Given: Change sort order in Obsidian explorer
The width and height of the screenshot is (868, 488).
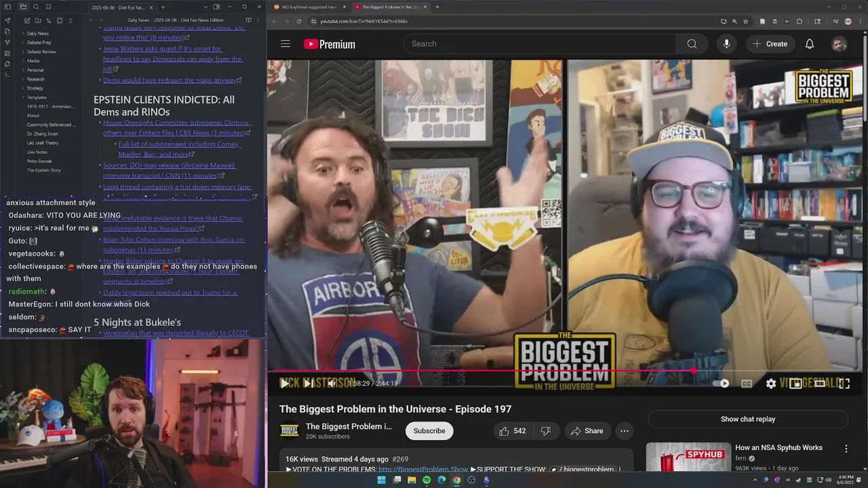Looking at the screenshot, I should tap(49, 20).
